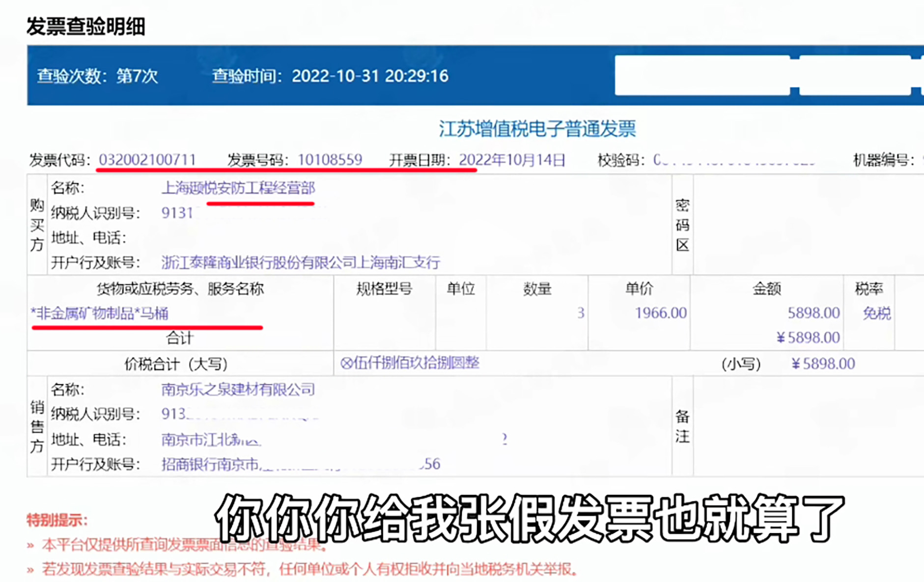Screen dimensions: 924x582
Task: Click the verification time 2022-10-31 20:29:16
Action: click(x=370, y=76)
